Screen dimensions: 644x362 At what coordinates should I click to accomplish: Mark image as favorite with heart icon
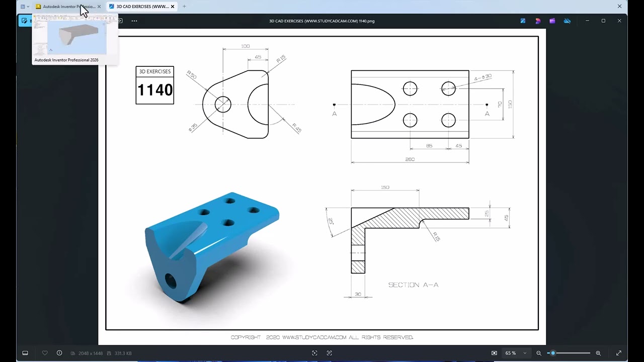pyautogui.click(x=45, y=353)
